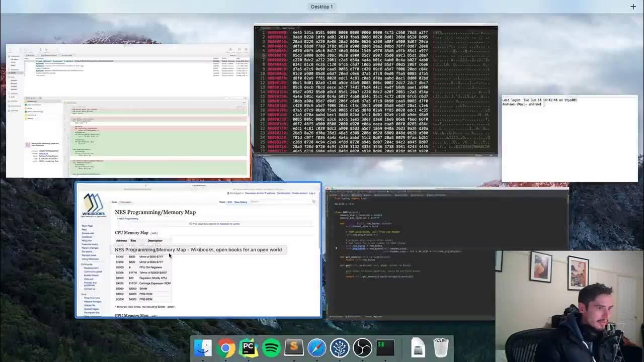Select the Safari Wikibooks window thumbnail
This screenshot has height=362, width=644.
click(198, 250)
